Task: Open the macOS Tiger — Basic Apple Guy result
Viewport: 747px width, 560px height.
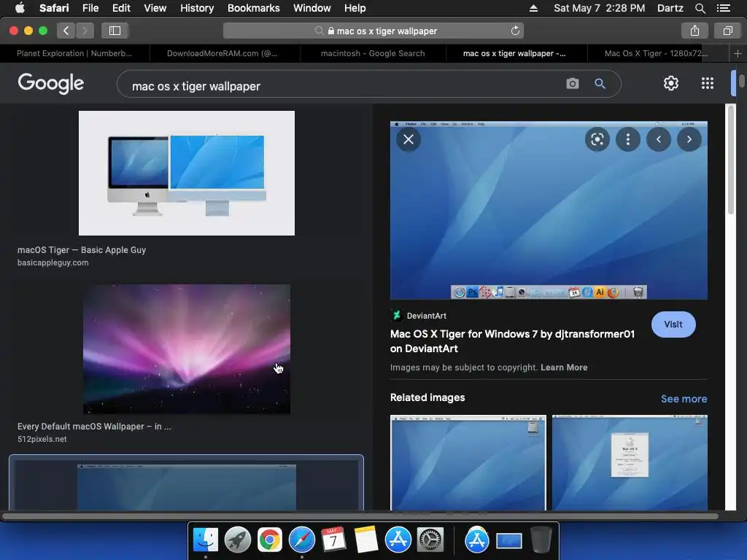Action: (82, 249)
